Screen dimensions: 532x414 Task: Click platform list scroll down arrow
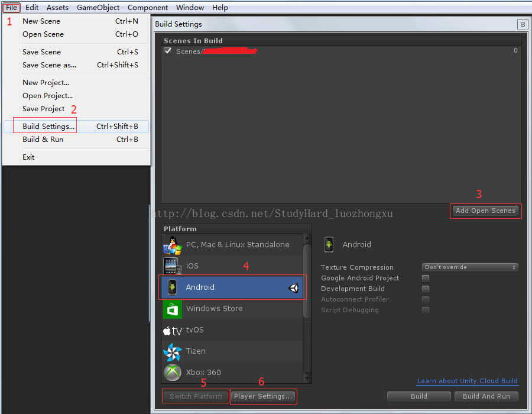click(x=307, y=379)
